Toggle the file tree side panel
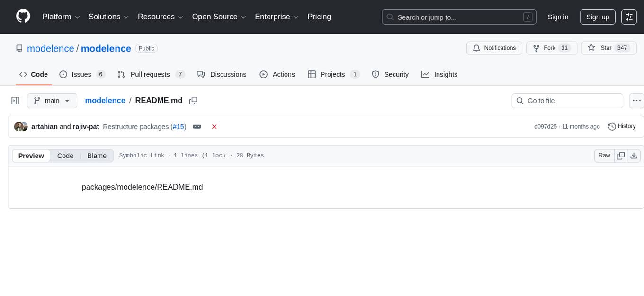644x296 pixels. coord(15,100)
